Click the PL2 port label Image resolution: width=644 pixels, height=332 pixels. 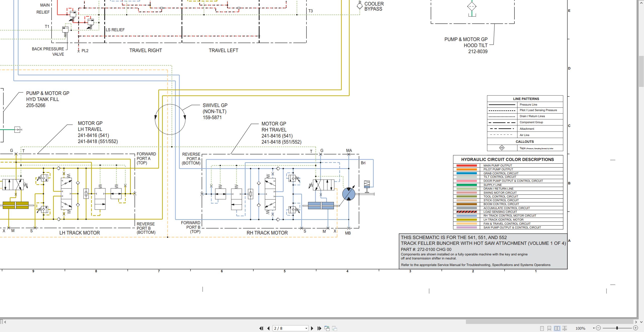click(85, 51)
